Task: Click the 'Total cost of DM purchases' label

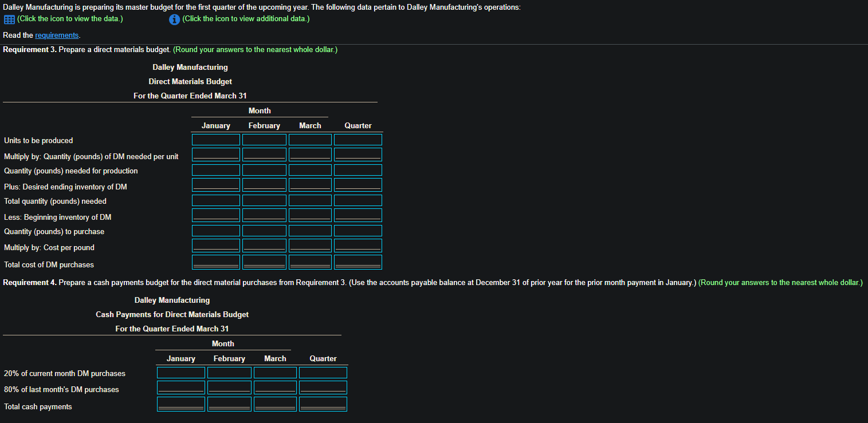Action: pos(49,264)
